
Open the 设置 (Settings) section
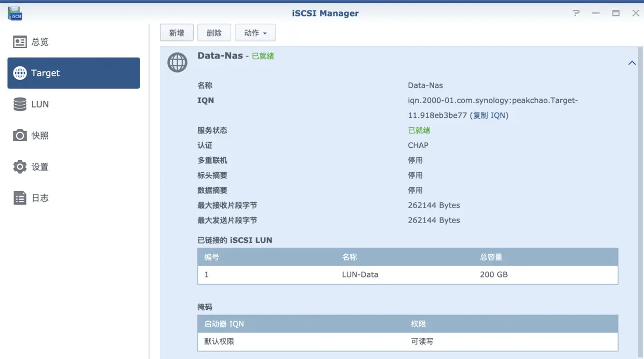[x=41, y=167]
